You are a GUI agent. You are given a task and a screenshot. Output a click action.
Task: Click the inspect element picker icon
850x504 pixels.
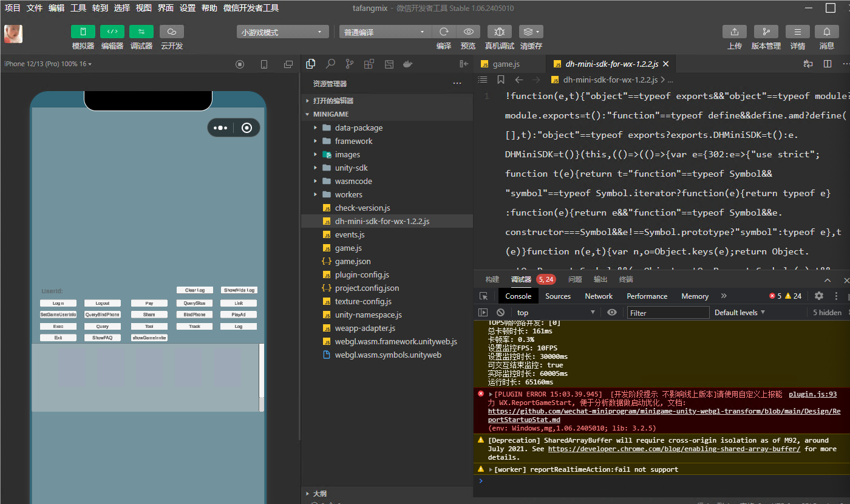tap(483, 296)
